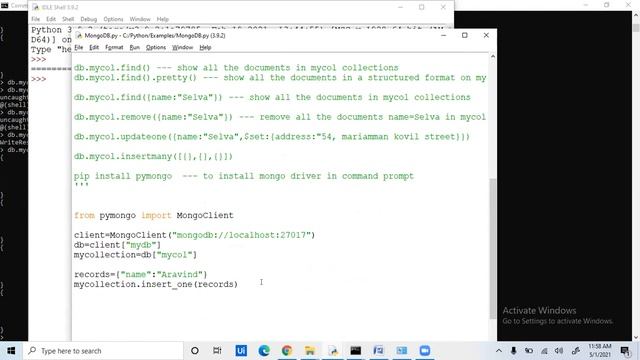Click the MongoClient localhost connection line
This screenshot has width=640, height=360.
tap(194, 235)
